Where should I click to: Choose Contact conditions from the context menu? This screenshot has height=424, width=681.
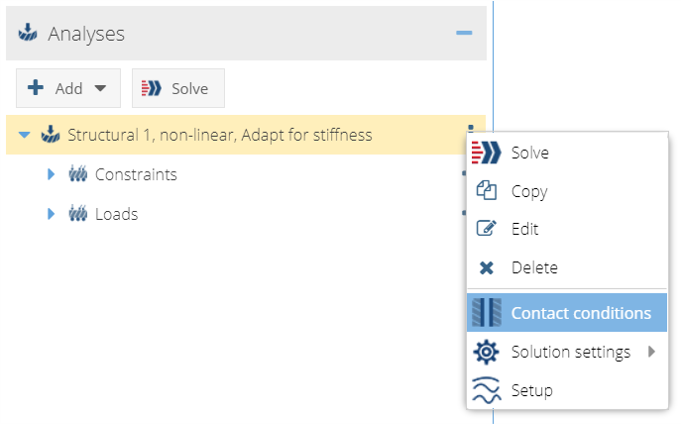click(580, 313)
